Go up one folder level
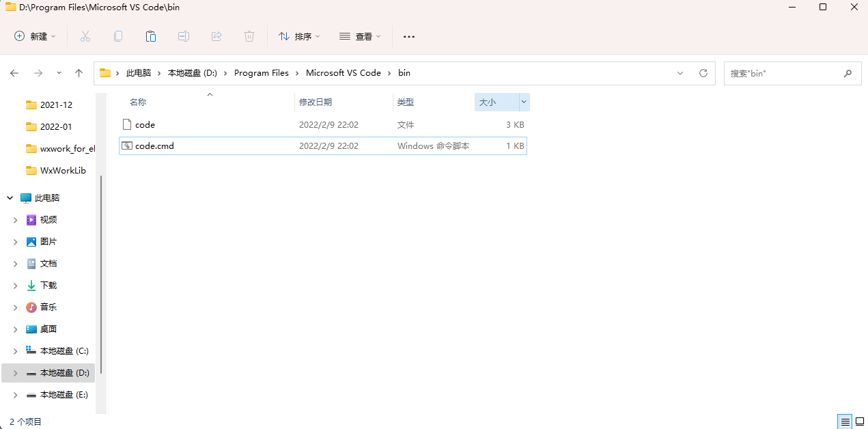This screenshot has width=868, height=429. (x=79, y=73)
